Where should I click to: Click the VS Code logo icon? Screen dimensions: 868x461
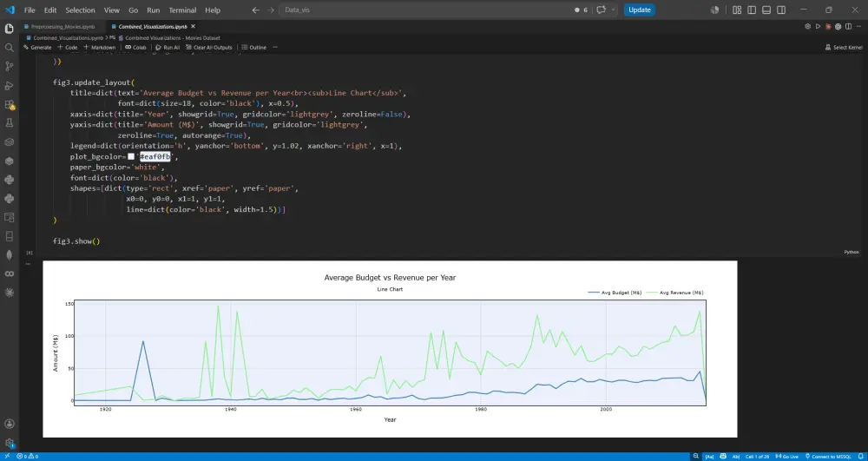click(10, 10)
